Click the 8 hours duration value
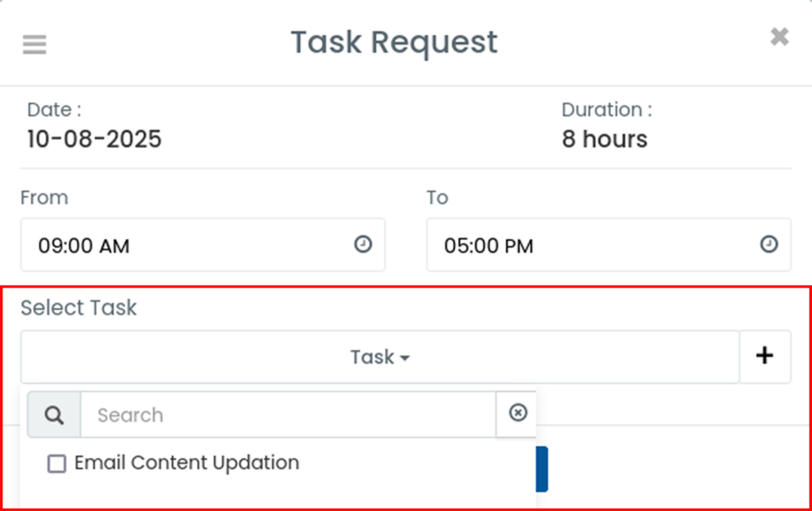The width and height of the screenshot is (812, 511). 604,139
